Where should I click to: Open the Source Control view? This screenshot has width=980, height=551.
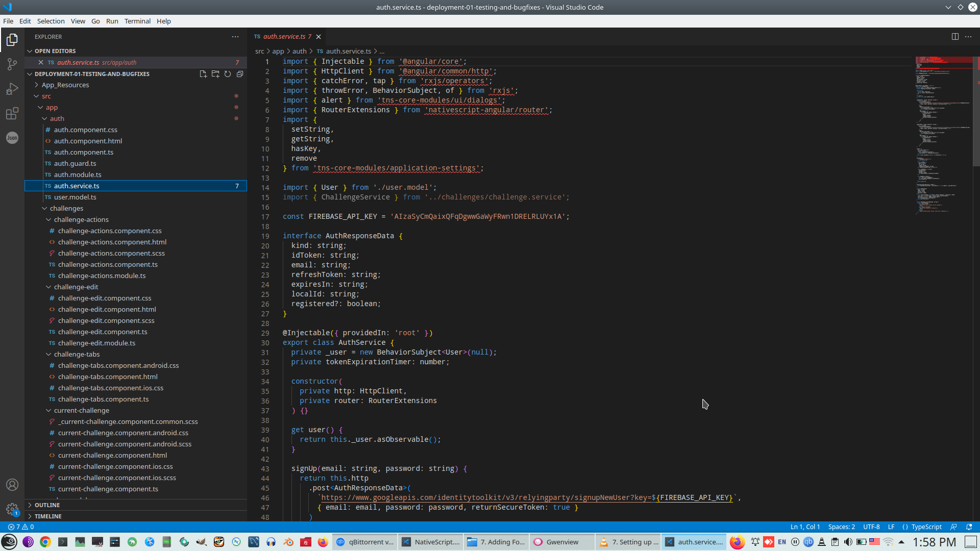pyautogui.click(x=12, y=64)
